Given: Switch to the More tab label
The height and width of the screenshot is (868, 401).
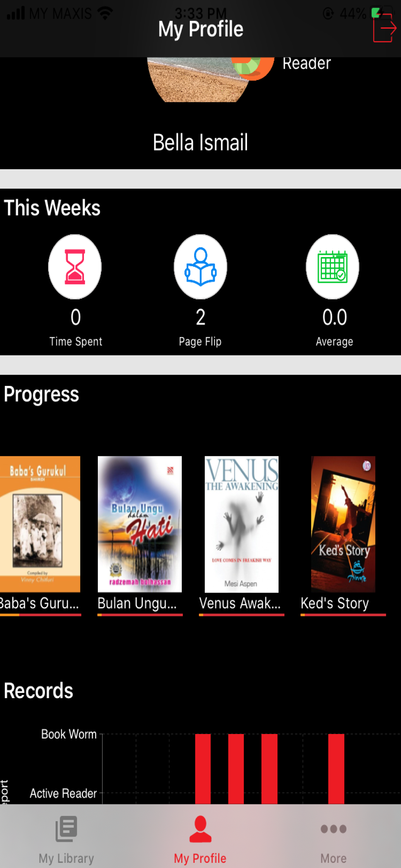Looking at the screenshot, I should [x=333, y=858].
